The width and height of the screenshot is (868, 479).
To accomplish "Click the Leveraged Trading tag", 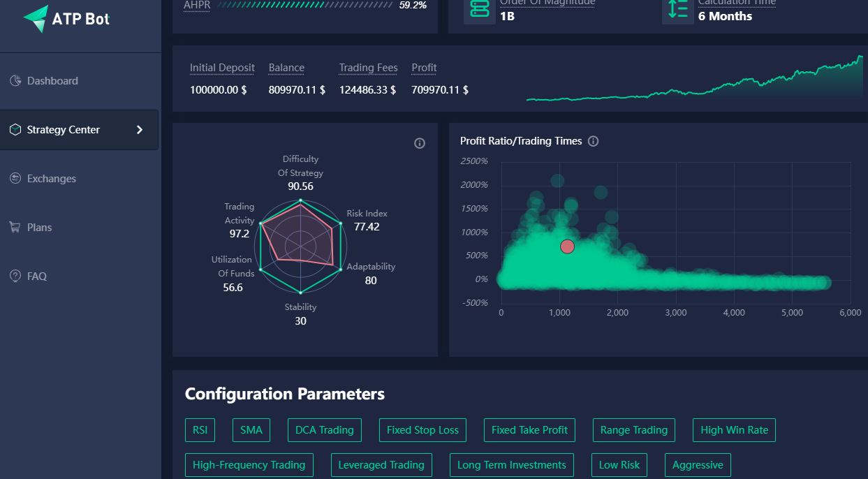I will pos(381,465).
